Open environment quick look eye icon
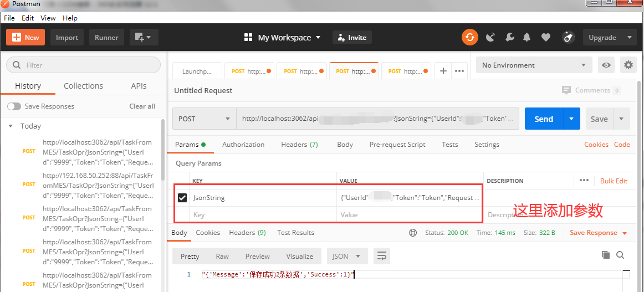 [606, 65]
